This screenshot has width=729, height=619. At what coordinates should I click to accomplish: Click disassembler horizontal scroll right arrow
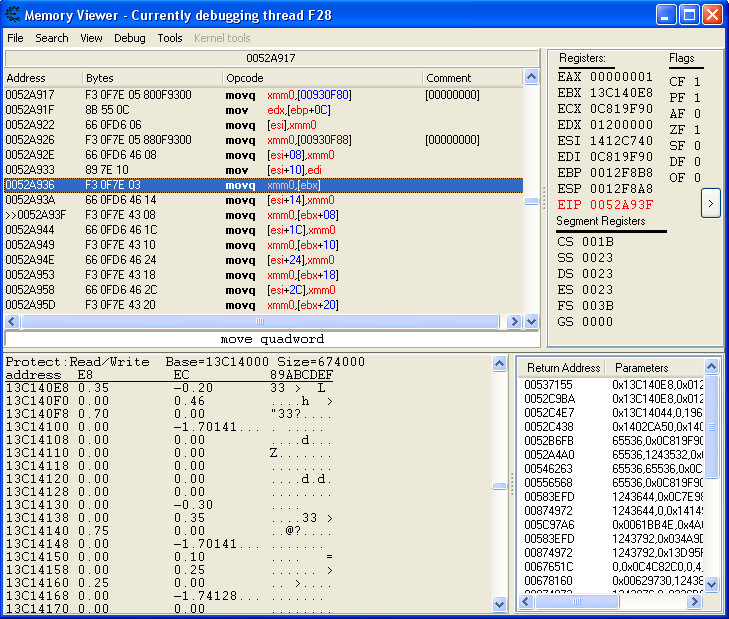[x=514, y=321]
